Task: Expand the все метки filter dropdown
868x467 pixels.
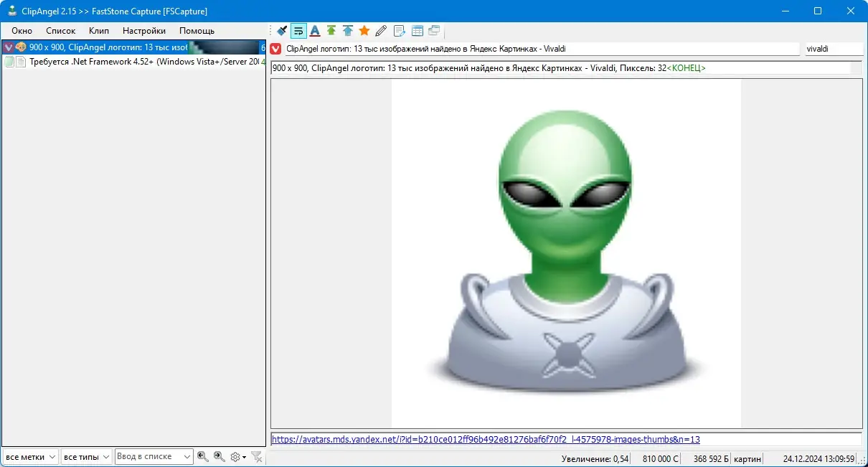Action: pyautogui.click(x=30, y=456)
